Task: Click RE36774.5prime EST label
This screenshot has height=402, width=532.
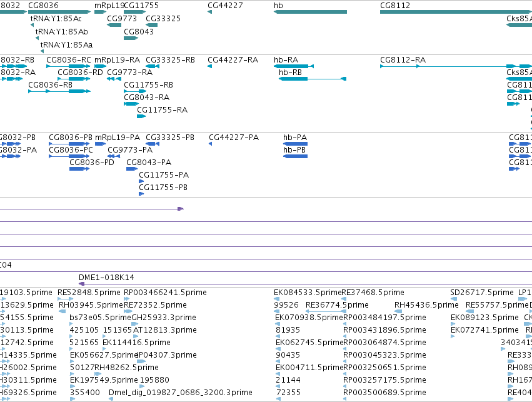Action: tap(337, 305)
